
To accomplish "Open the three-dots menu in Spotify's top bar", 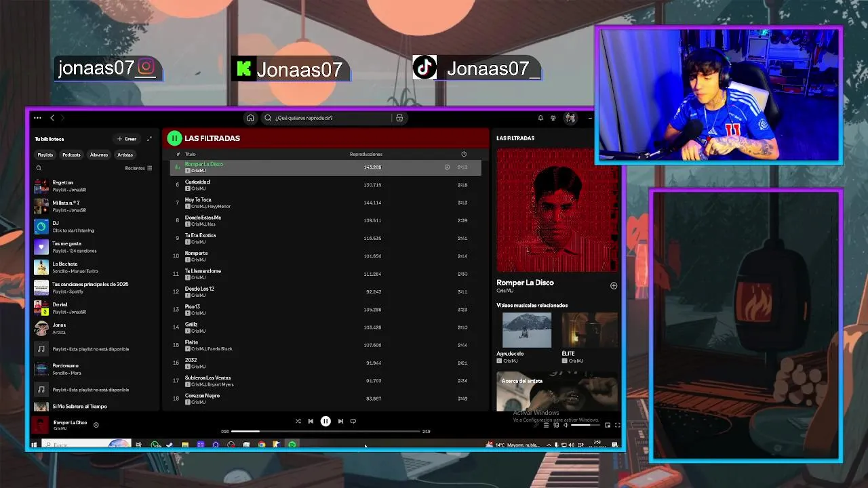I will 37,118.
